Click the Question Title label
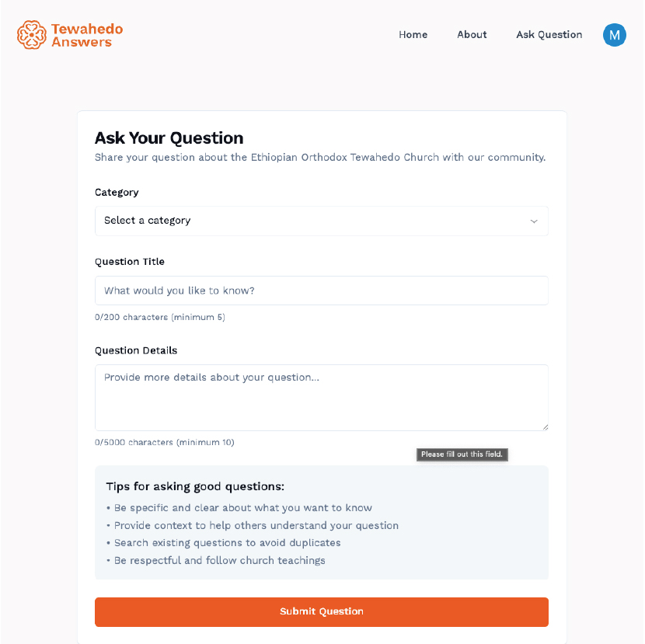The width and height of the screenshot is (645, 644). (130, 262)
